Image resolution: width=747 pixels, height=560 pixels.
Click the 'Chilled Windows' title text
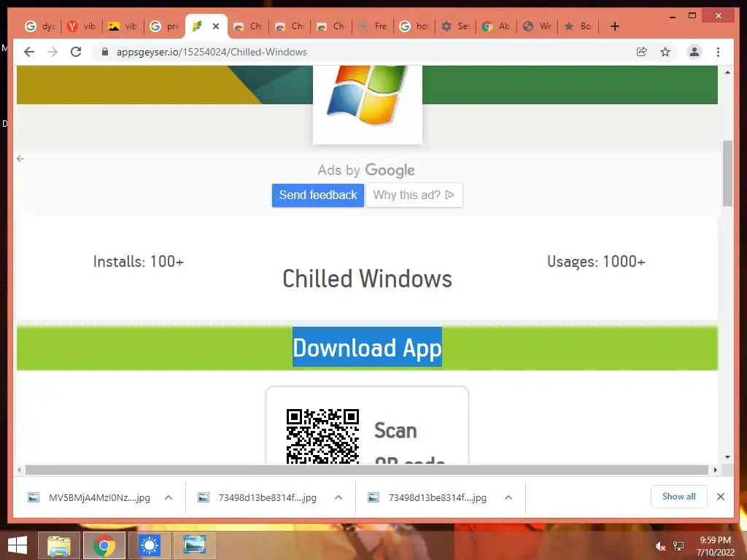pyautogui.click(x=368, y=279)
